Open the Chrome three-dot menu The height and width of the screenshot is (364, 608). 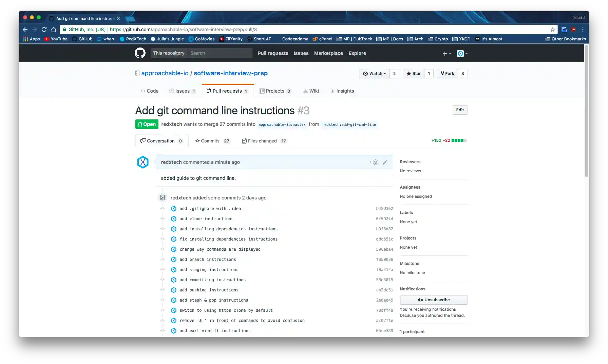tap(583, 30)
